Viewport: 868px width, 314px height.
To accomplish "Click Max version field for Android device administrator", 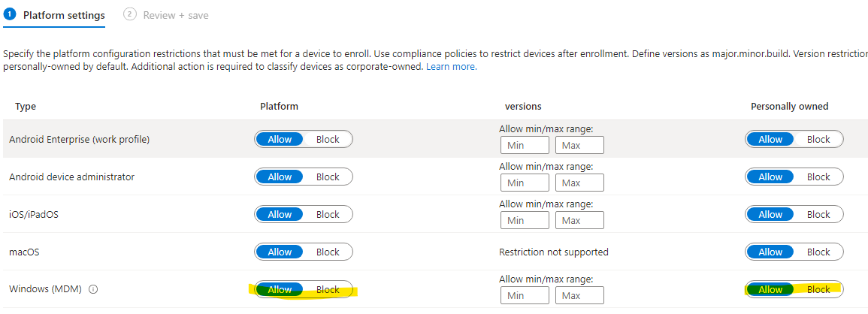I will click(579, 183).
